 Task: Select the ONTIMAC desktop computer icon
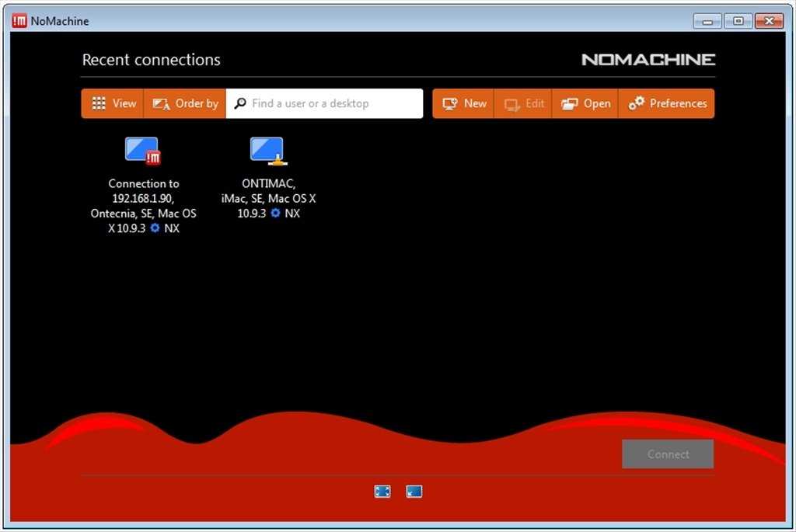(267, 151)
